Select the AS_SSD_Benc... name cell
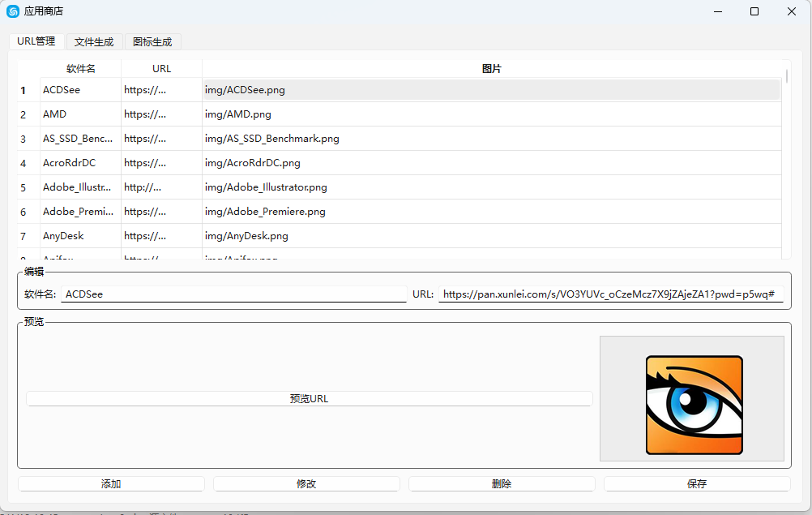812x515 pixels. [x=81, y=139]
